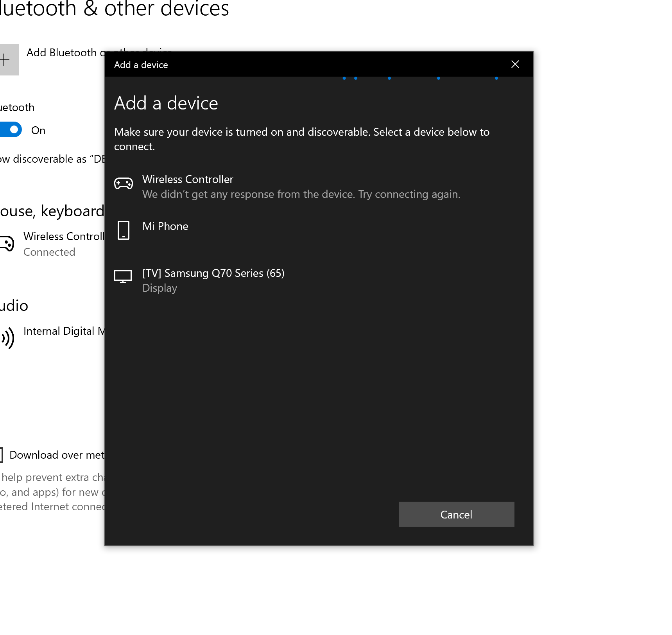Screen dimensions: 672x635
Task: Click the gamepad icon beside Wireless Controller in the dialog
Action: click(123, 183)
